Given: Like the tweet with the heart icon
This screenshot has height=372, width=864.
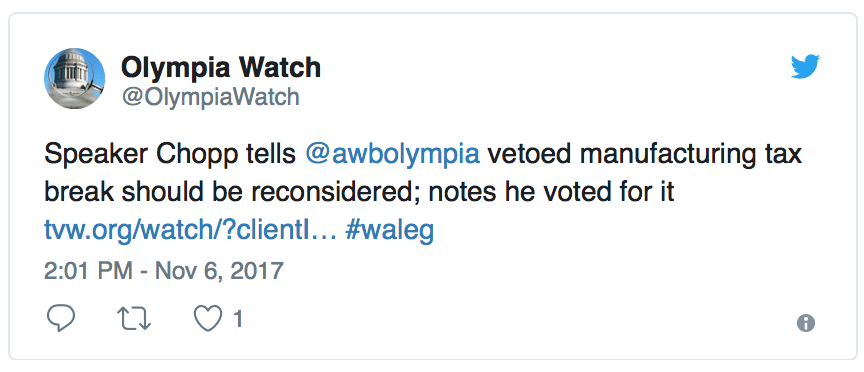Looking at the screenshot, I should 208,319.
